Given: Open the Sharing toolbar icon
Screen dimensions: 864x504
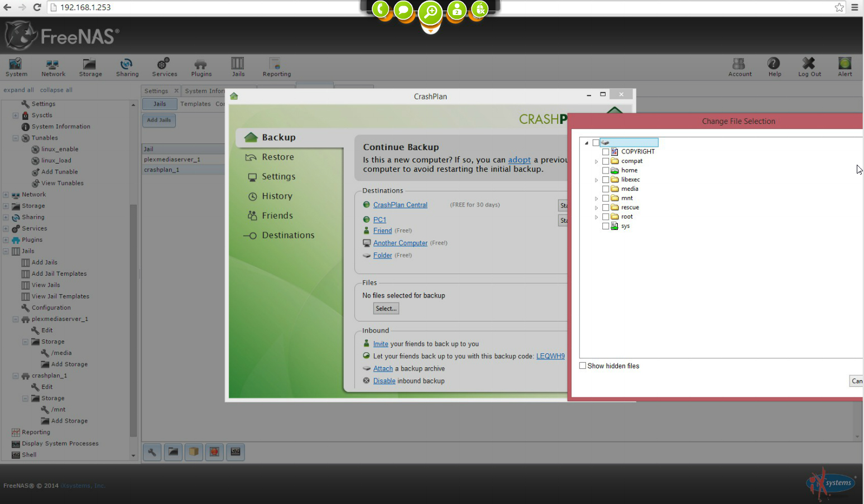Looking at the screenshot, I should point(127,67).
